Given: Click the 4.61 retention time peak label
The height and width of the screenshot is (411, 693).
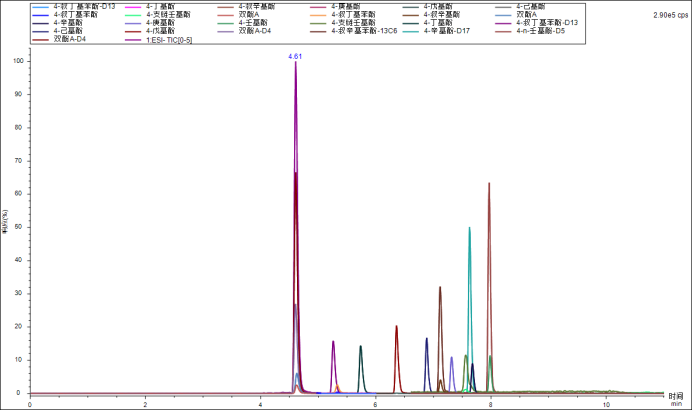Looking at the screenshot, I should click(295, 57).
